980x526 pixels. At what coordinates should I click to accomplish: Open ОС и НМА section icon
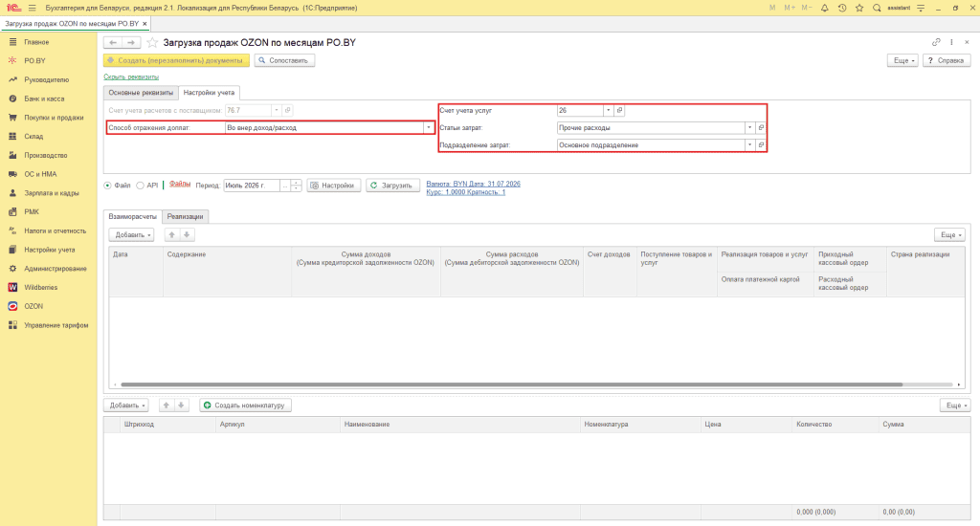tap(12, 174)
